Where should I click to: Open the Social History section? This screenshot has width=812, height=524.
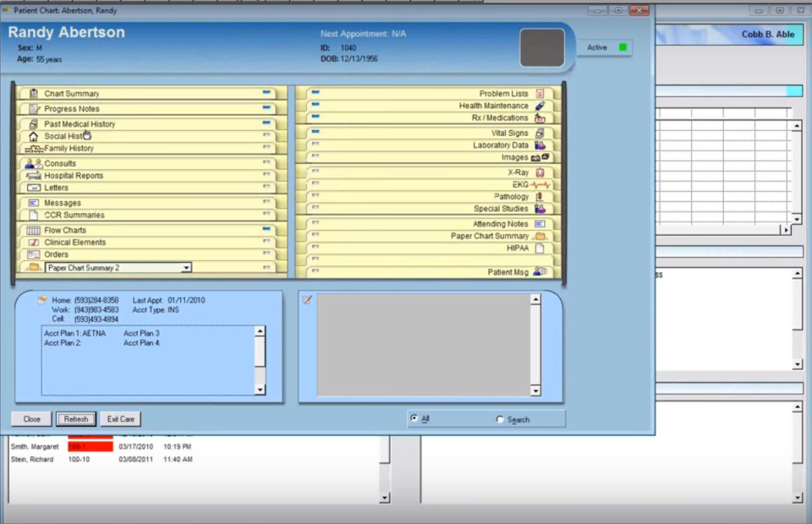[68, 136]
